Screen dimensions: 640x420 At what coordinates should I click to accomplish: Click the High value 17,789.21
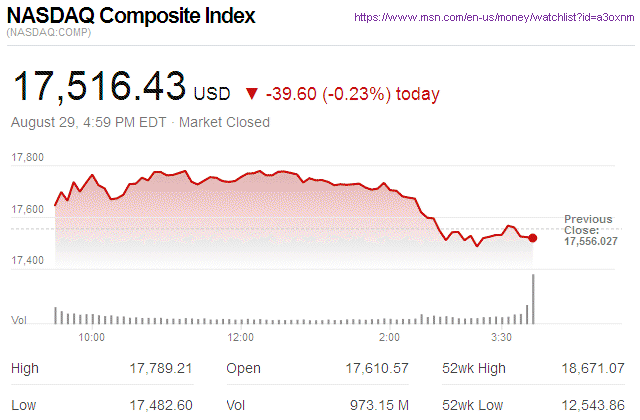[x=160, y=369]
